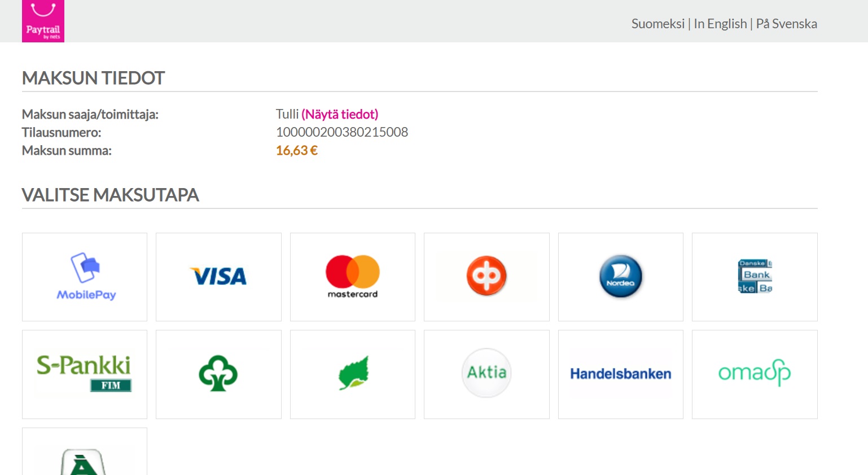Viewport: 868px width, 475px height.
Task: Click the VALITSE MAKSUTAPA heading
Action: coord(110,195)
